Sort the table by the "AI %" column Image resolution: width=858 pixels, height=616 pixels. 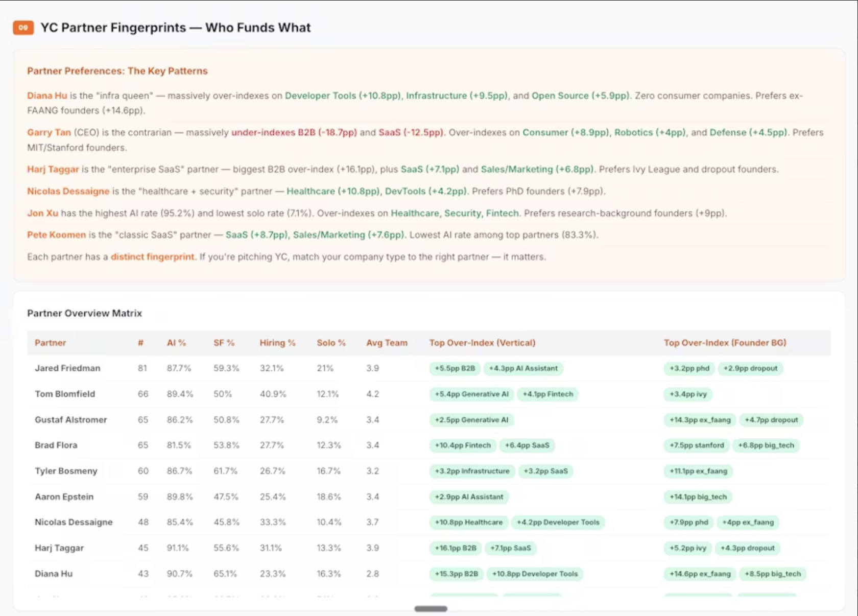point(176,343)
